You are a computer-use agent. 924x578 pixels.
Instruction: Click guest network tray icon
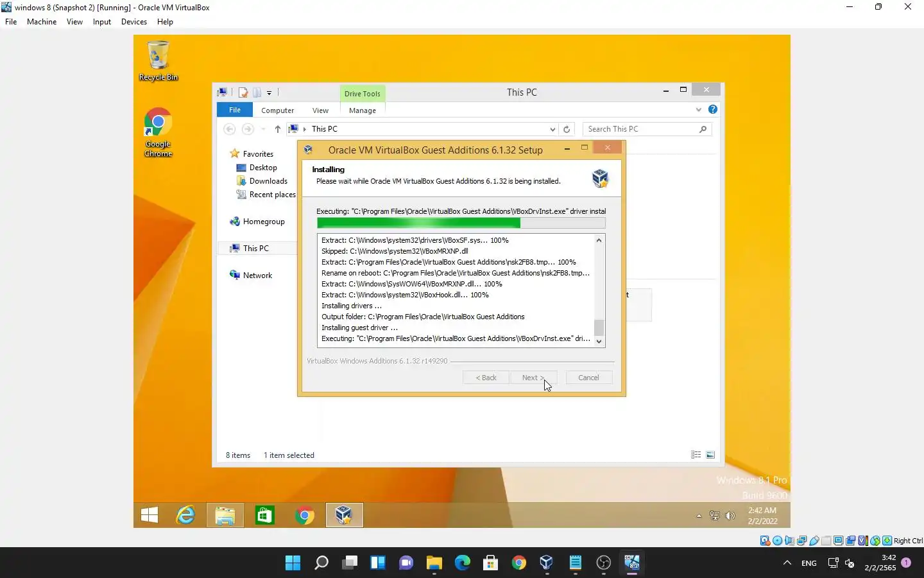(x=715, y=516)
